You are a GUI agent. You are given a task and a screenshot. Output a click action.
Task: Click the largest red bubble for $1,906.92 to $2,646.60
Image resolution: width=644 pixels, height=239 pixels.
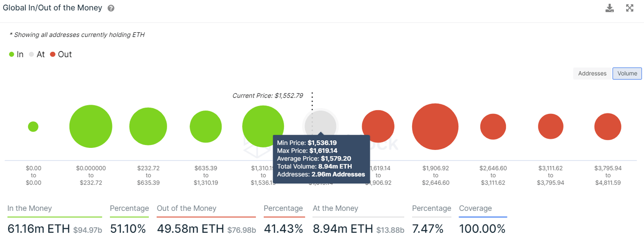pyautogui.click(x=435, y=126)
